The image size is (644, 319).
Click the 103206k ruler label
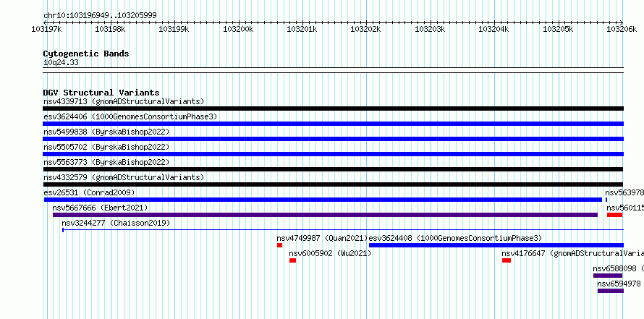pos(622,29)
